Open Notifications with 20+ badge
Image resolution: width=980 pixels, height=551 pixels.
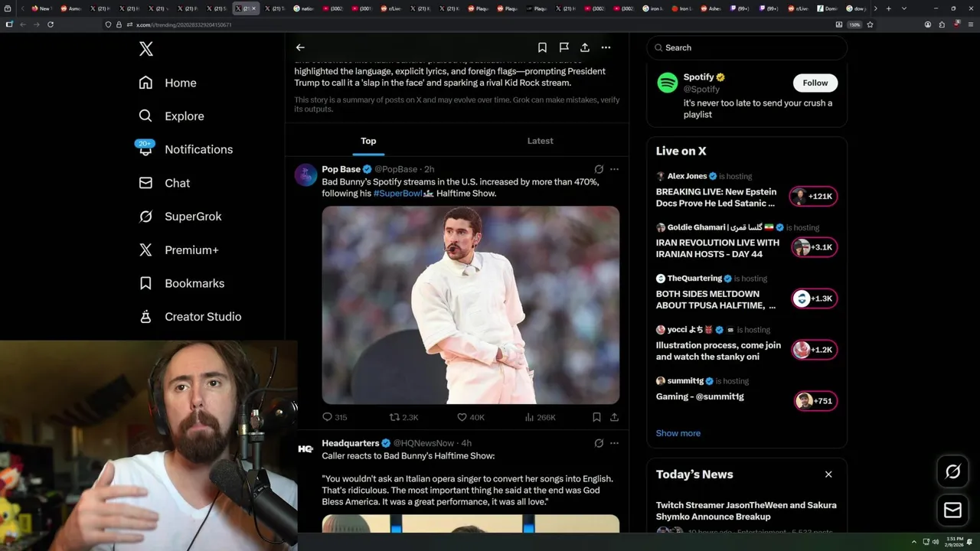click(x=185, y=149)
